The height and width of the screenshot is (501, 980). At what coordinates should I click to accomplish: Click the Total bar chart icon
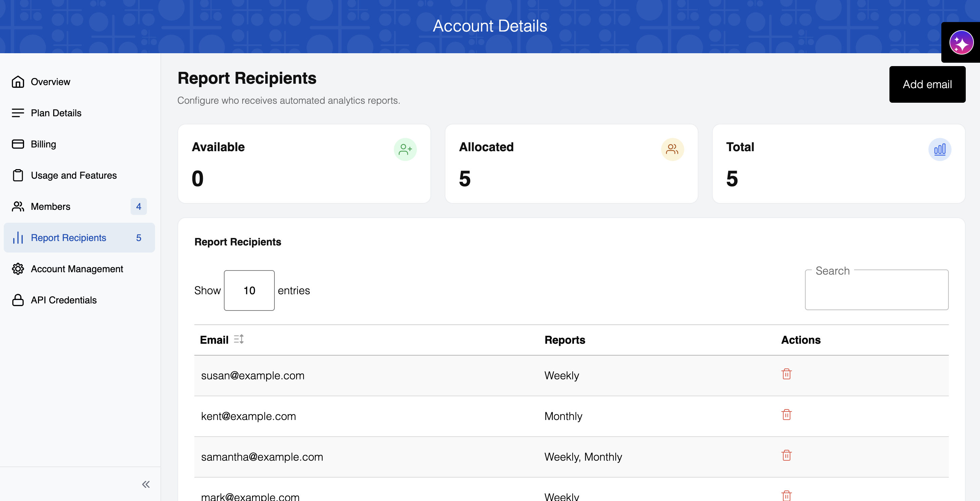[x=940, y=149]
